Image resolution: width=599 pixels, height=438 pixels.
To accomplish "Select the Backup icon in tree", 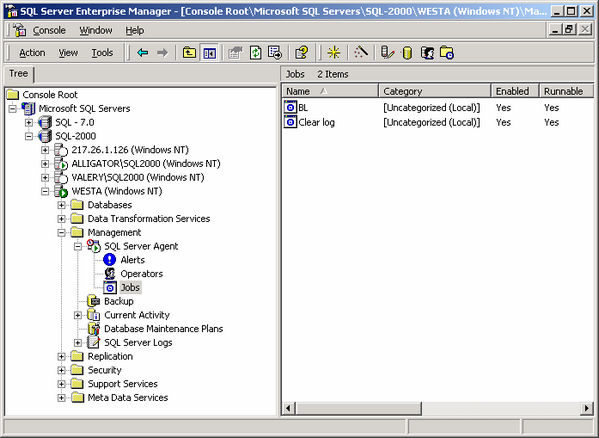I will [x=93, y=301].
